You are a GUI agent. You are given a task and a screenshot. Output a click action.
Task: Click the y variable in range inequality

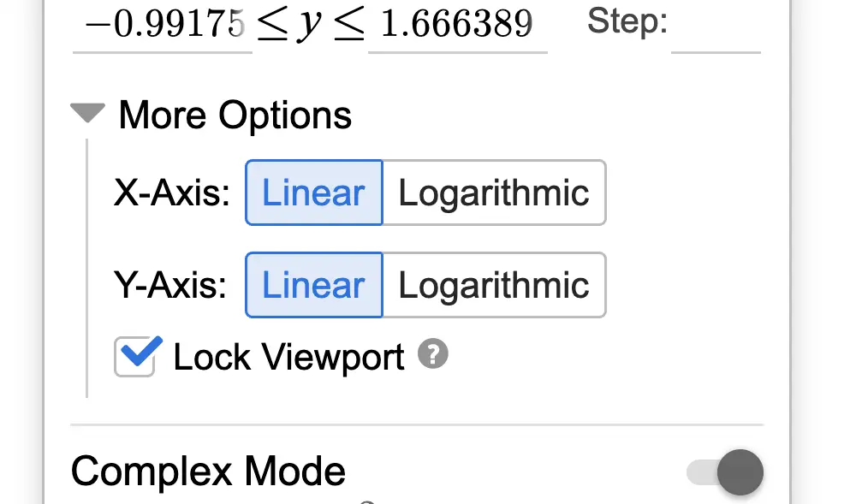click(309, 27)
